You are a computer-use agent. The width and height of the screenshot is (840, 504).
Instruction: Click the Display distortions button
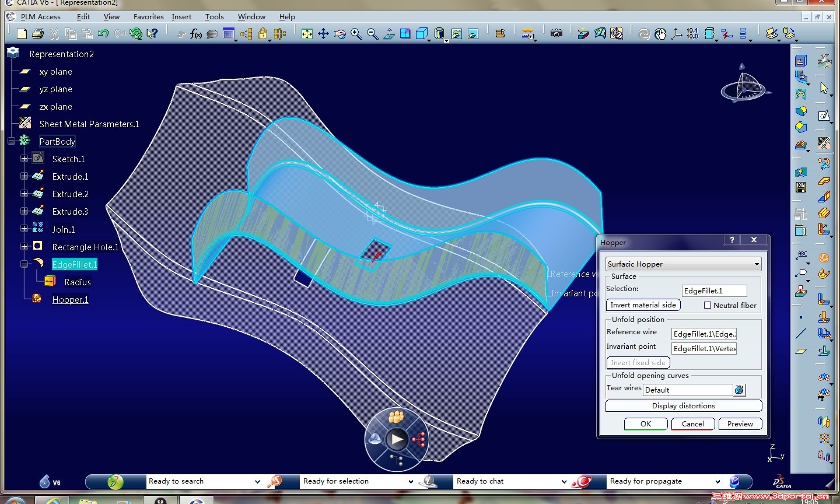684,406
